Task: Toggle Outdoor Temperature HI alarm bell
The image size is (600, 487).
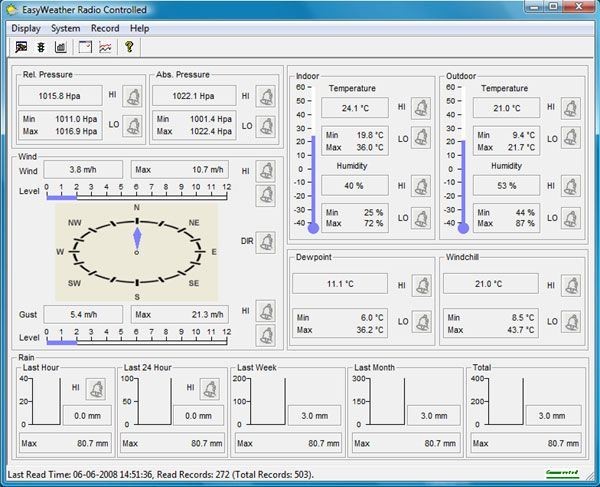Action: coord(571,108)
